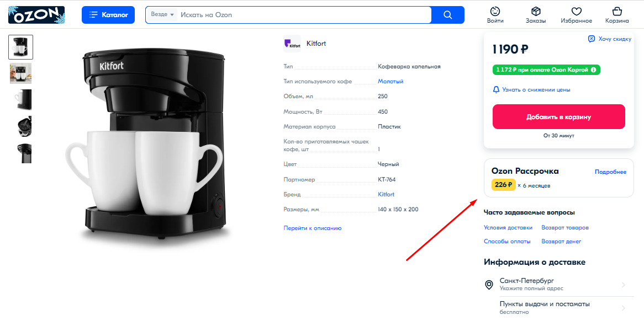Open Возврат товаров FAQ link
Viewport: 644px width, 326px height.
(x=565, y=228)
